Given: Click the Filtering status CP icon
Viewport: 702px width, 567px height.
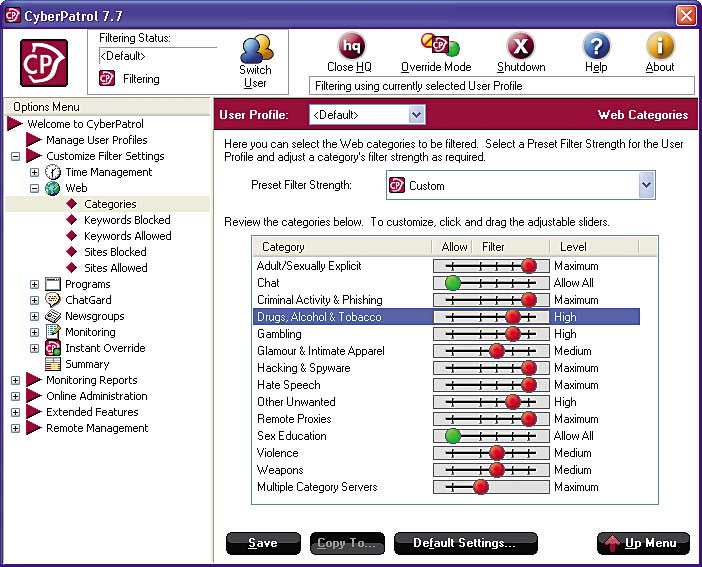Looking at the screenshot, I should [107, 78].
